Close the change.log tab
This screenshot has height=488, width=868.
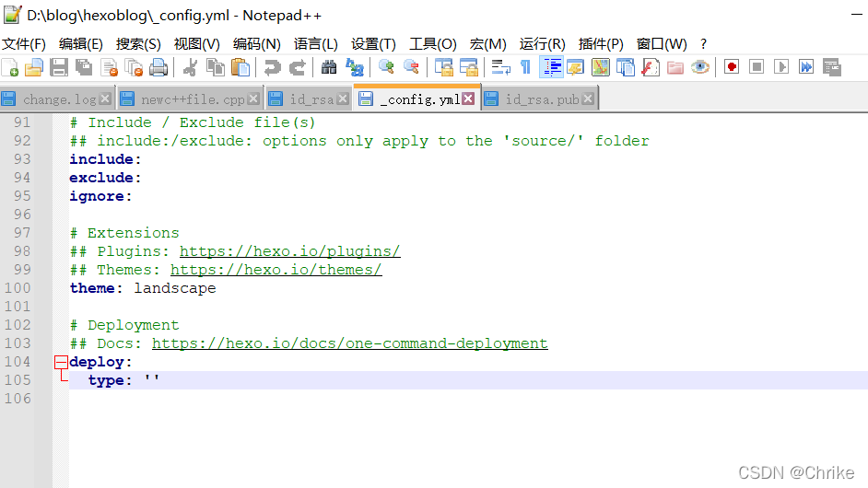pyautogui.click(x=105, y=99)
